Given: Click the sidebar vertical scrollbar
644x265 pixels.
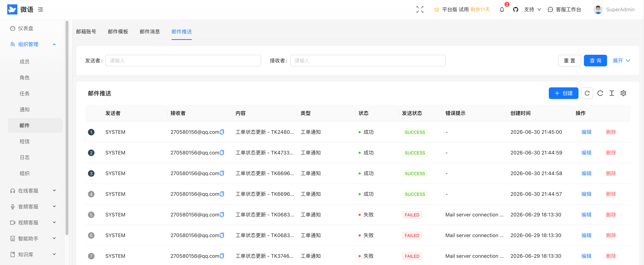Looking at the screenshot, I should click(x=67, y=128).
